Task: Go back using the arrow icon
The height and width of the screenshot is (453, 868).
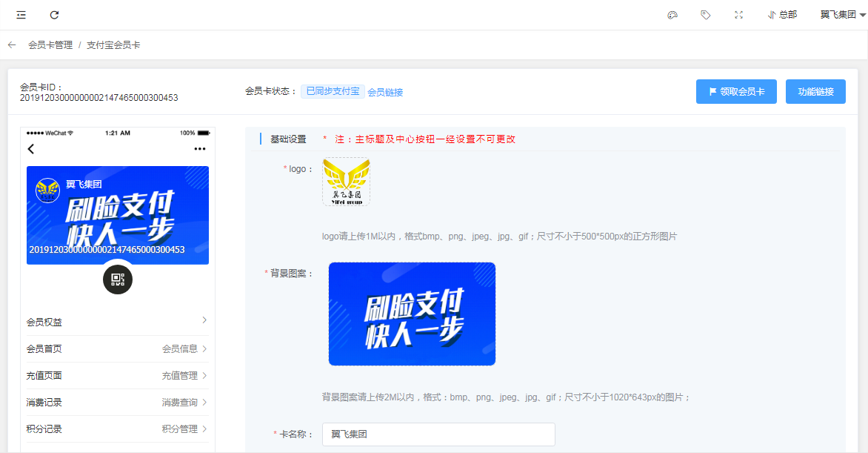Action: (12, 45)
